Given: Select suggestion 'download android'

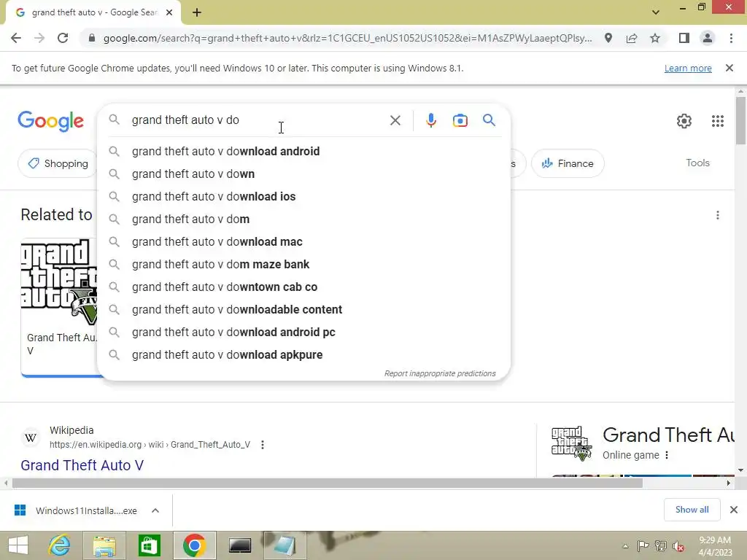Looking at the screenshot, I should click(303, 152).
